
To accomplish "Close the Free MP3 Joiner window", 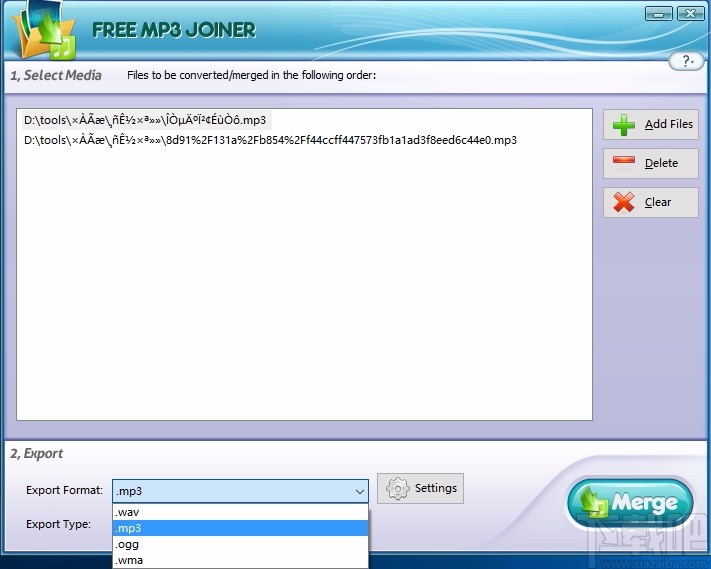I will pos(690,14).
